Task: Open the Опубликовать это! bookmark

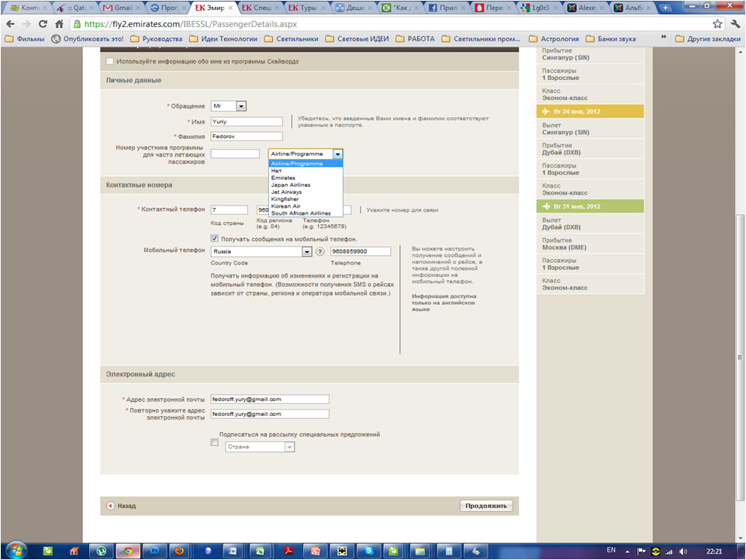Action: [x=88, y=39]
